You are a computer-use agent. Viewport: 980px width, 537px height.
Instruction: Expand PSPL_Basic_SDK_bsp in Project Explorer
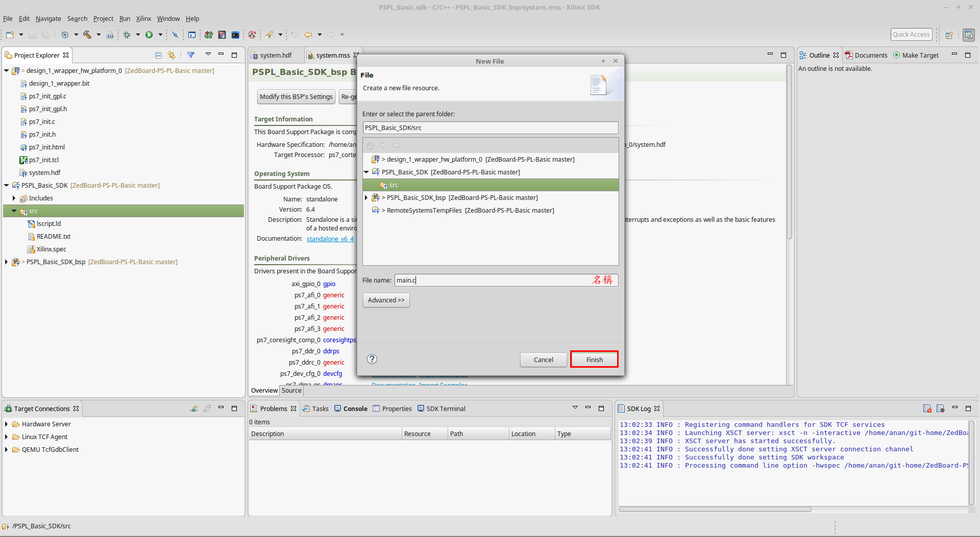click(7, 262)
